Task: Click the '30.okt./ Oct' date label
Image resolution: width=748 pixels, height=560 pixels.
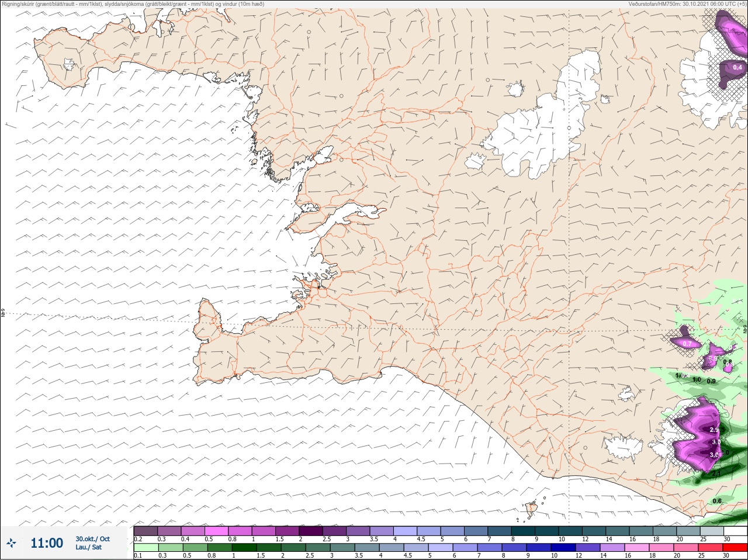Action: pos(92,539)
